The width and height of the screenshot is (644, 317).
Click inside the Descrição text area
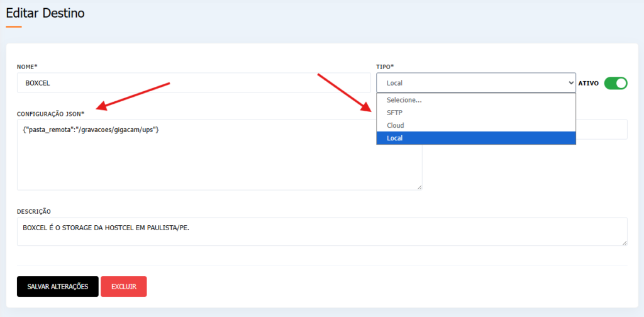coord(323,231)
